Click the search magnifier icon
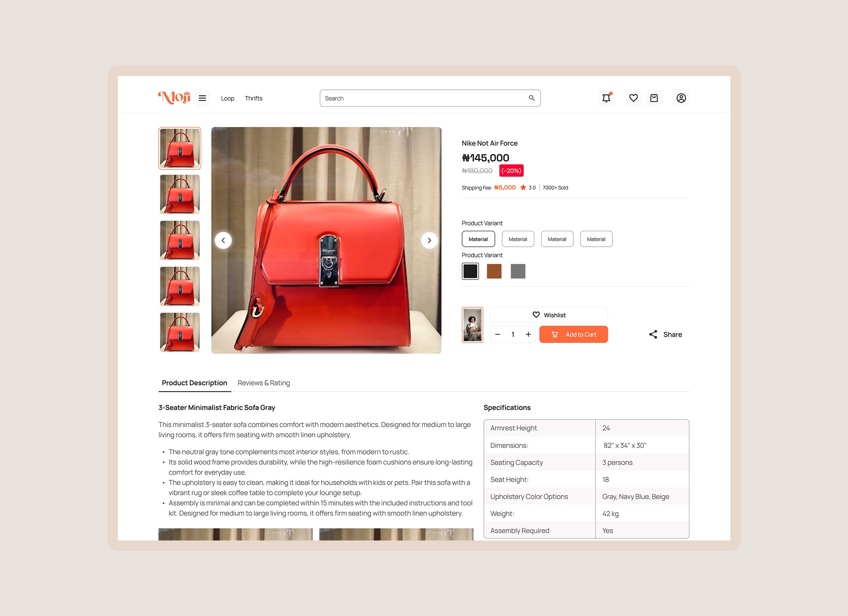Screen dimensions: 848x616 (532, 98)
